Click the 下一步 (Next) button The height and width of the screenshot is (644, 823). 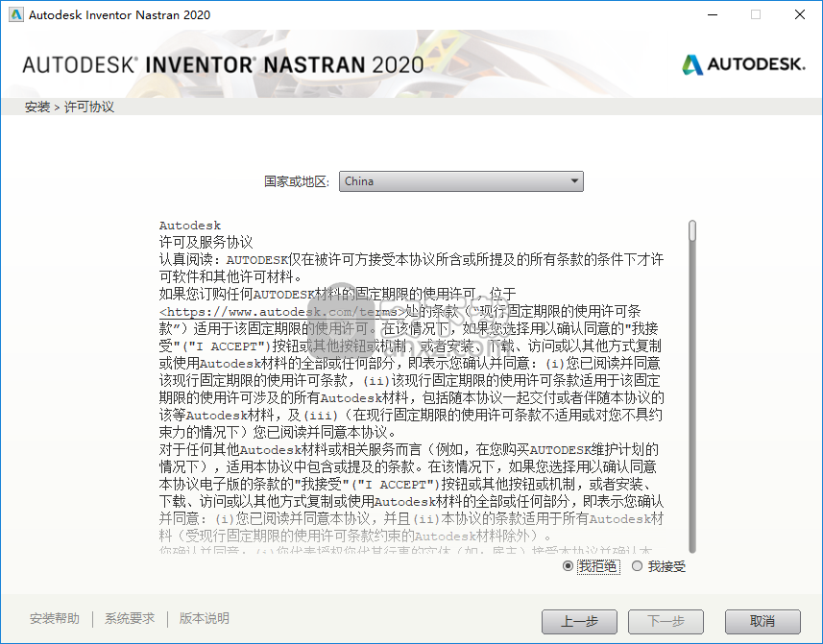click(666, 622)
